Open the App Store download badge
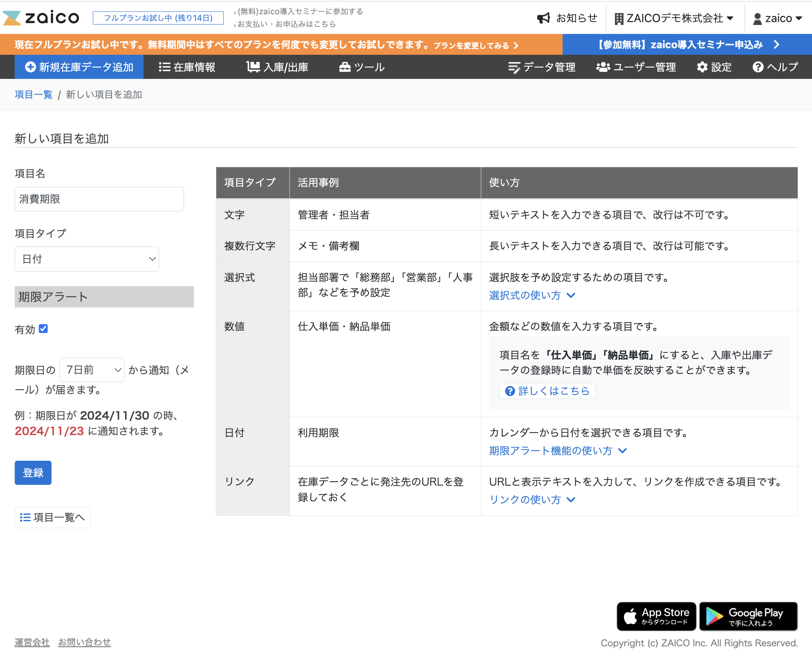This screenshot has height=659, width=812. click(657, 616)
